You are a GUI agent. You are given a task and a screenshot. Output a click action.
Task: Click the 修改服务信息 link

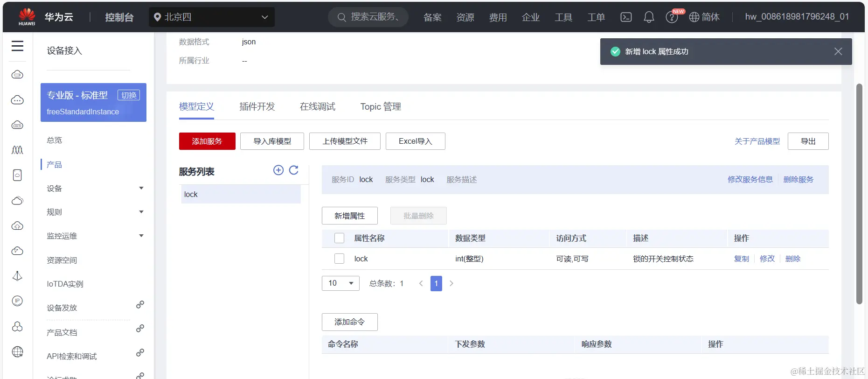pyautogui.click(x=750, y=179)
